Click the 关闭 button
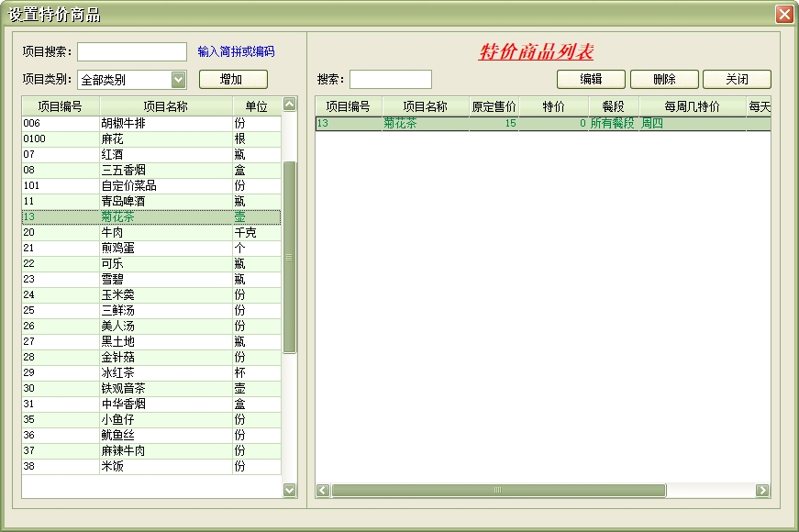799x532 pixels. [737, 80]
